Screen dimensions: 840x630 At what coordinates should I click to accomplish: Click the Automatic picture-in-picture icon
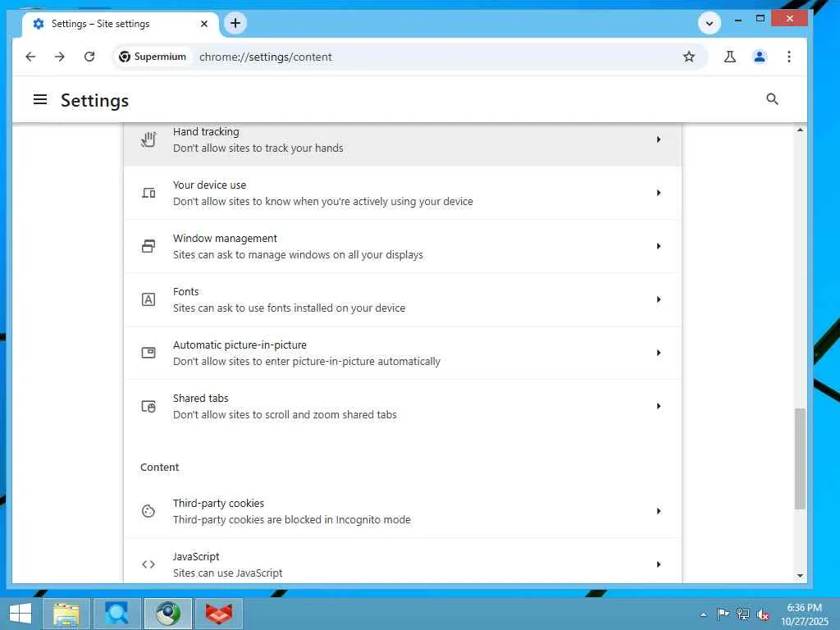click(148, 353)
